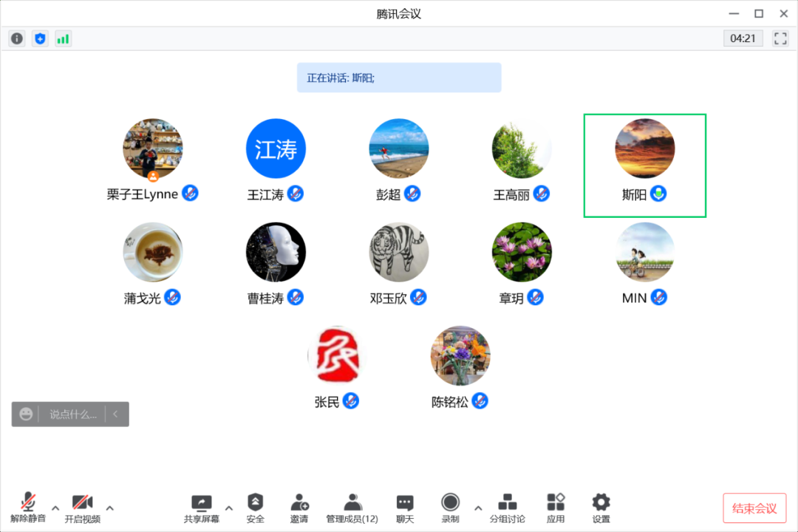Click the active mic icon beside 斯阳
798x532 pixels.
[x=658, y=194]
